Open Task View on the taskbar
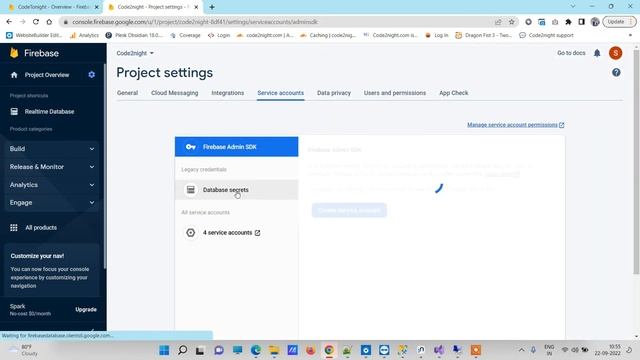This screenshot has width=640, height=360. point(200,350)
